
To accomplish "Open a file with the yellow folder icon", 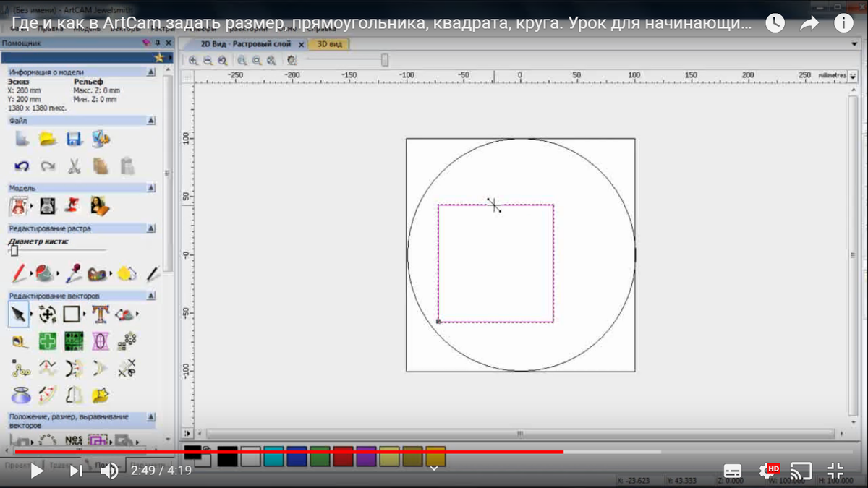I will pyautogui.click(x=48, y=138).
